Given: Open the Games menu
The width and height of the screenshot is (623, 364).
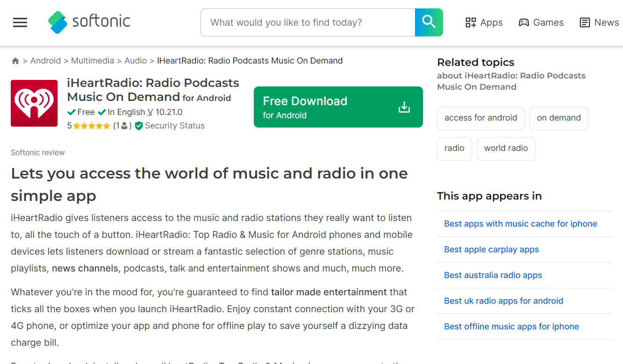Looking at the screenshot, I should (x=541, y=22).
